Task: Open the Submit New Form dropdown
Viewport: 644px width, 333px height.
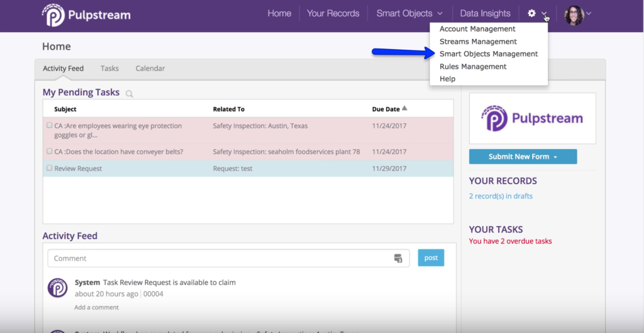Action: click(523, 157)
